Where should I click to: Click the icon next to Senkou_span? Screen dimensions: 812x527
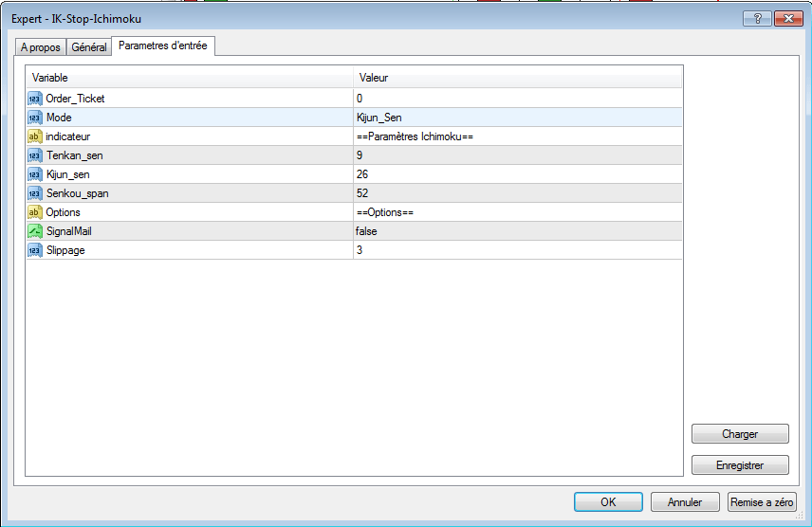[x=35, y=193]
